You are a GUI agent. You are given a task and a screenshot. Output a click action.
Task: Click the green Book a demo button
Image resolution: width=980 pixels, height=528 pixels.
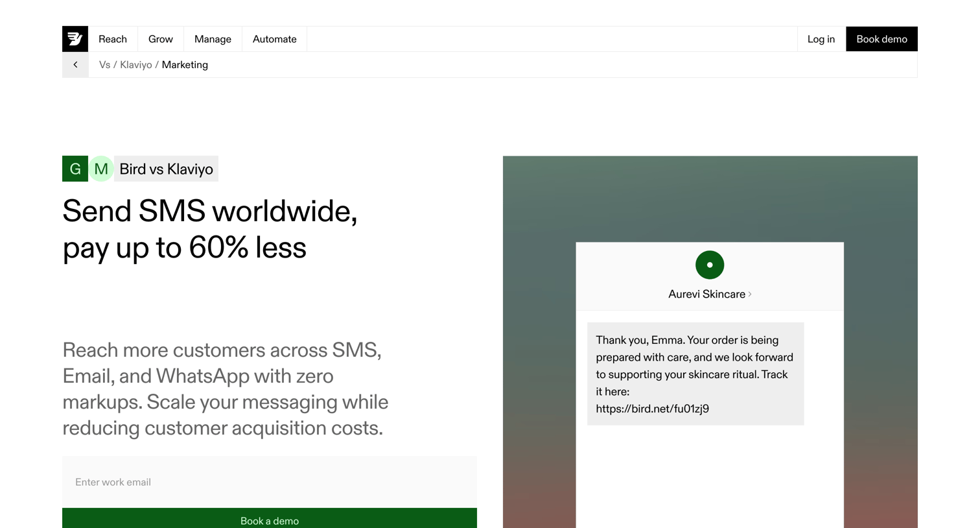270,518
